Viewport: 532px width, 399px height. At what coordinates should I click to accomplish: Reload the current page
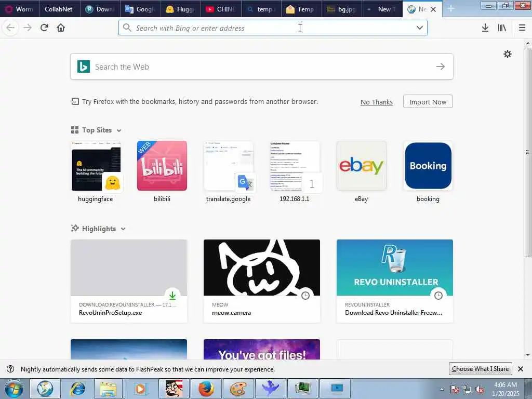44,28
